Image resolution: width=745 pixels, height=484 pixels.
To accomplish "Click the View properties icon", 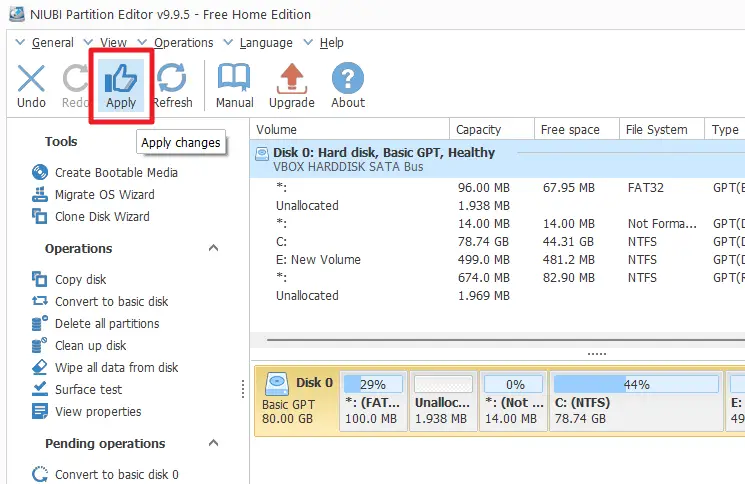I will tap(40, 411).
